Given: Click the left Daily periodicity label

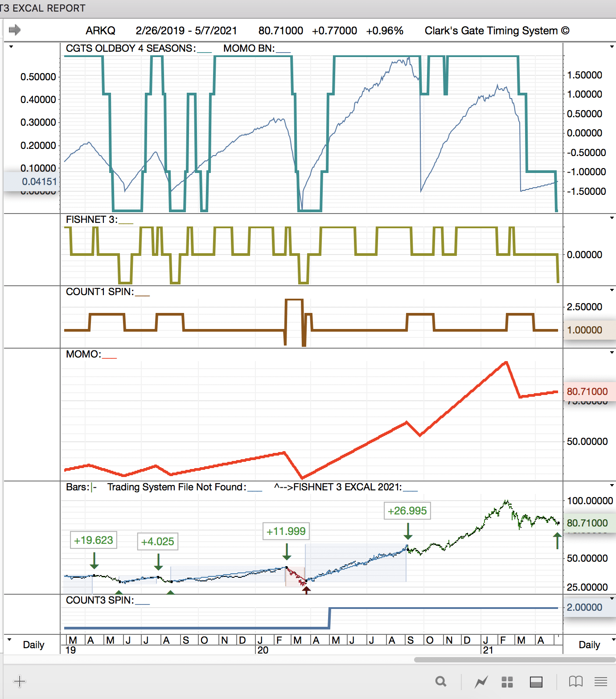Looking at the screenshot, I should pos(33,645).
